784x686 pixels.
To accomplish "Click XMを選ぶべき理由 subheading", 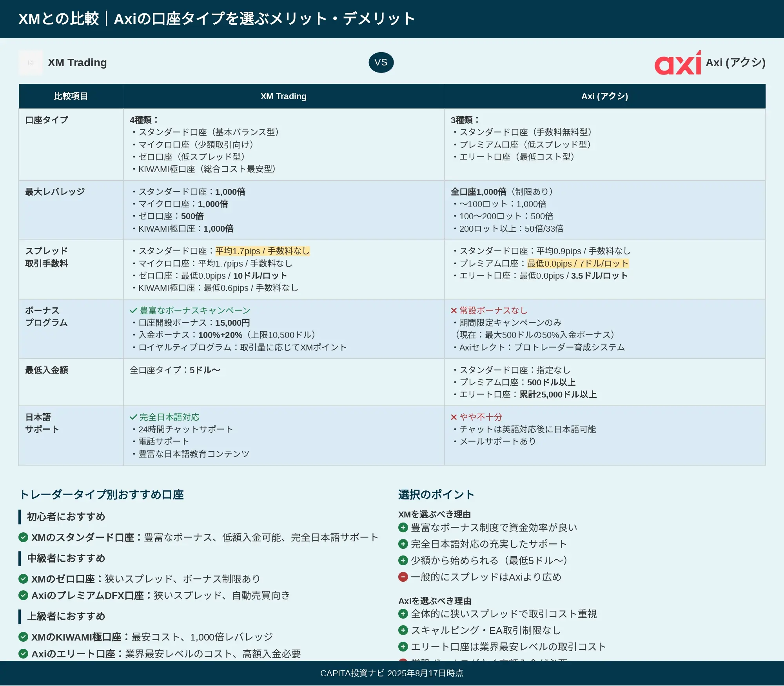I will click(435, 514).
